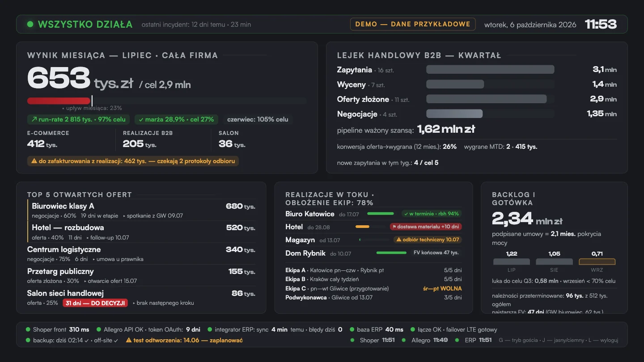
Task: Select the Salon sieci handlowej offer
Action: point(141,297)
